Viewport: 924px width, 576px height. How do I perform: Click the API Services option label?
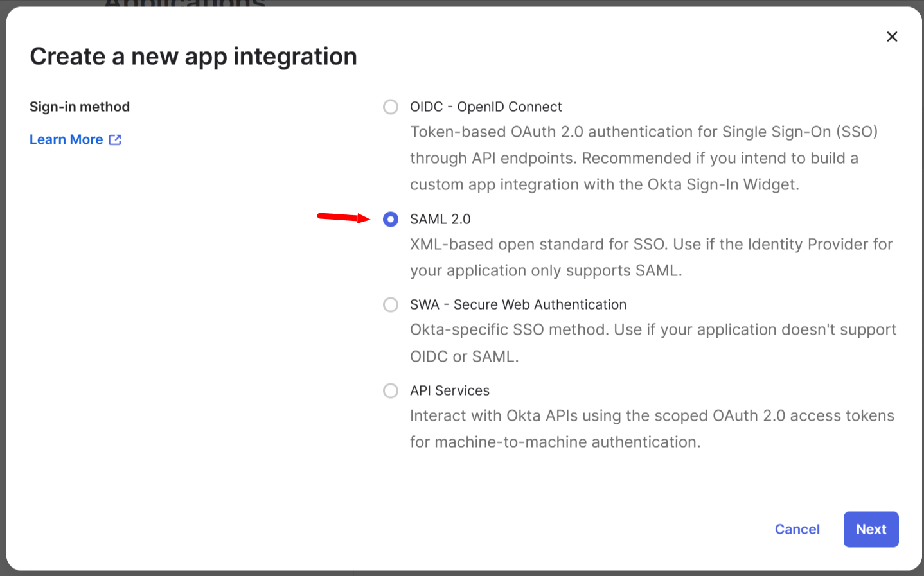(x=450, y=390)
